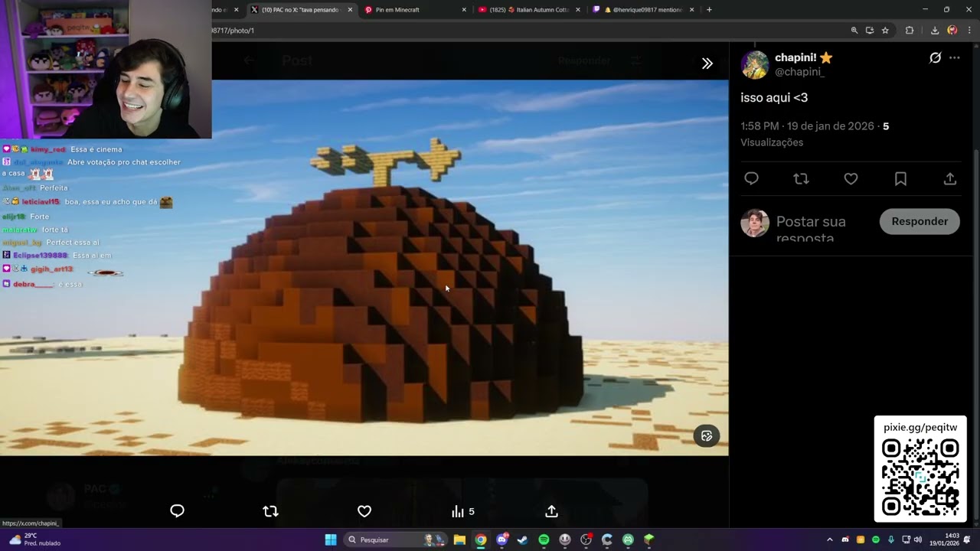
Task: Open view stats showing 5 under photo
Action: (462, 511)
